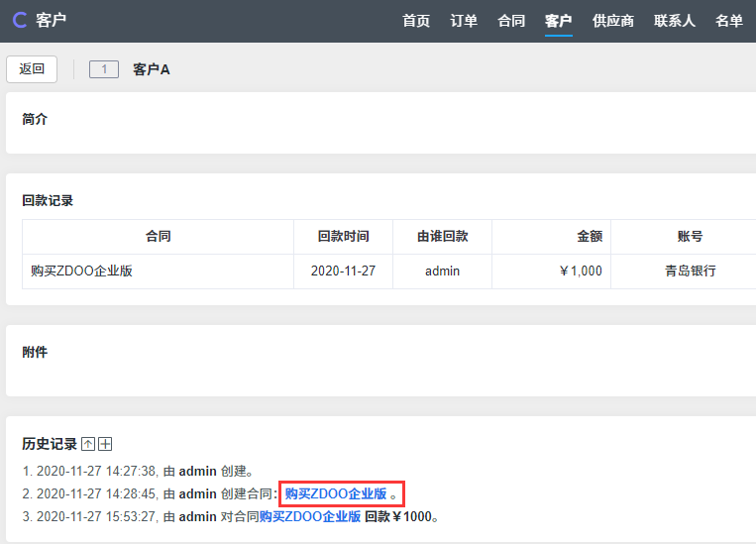
Task: Click 购买ZDOO企业版 in payment records table
Action: tap(81, 271)
